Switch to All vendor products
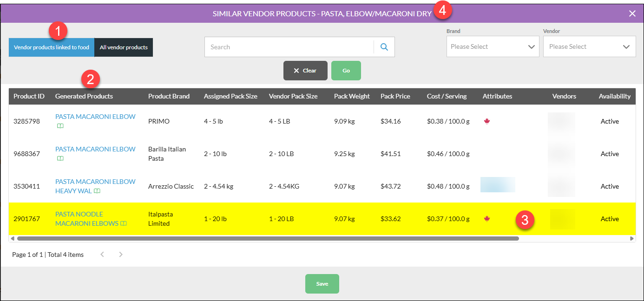 (124, 47)
